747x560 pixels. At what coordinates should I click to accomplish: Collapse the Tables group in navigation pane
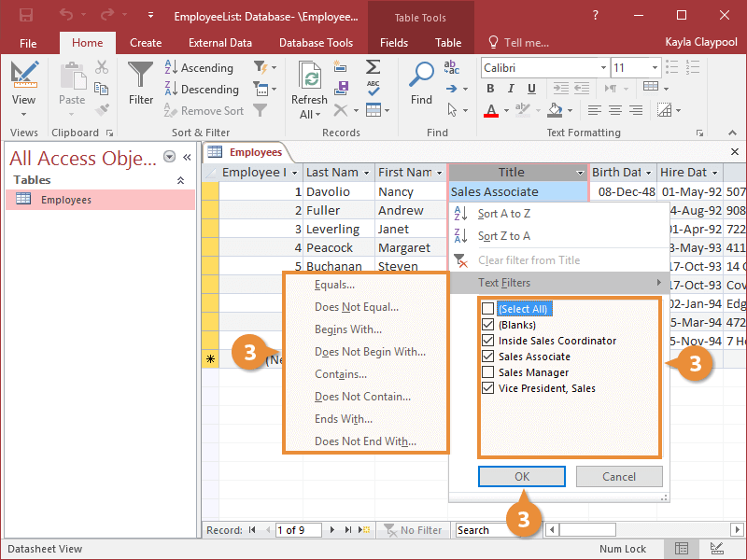180,180
